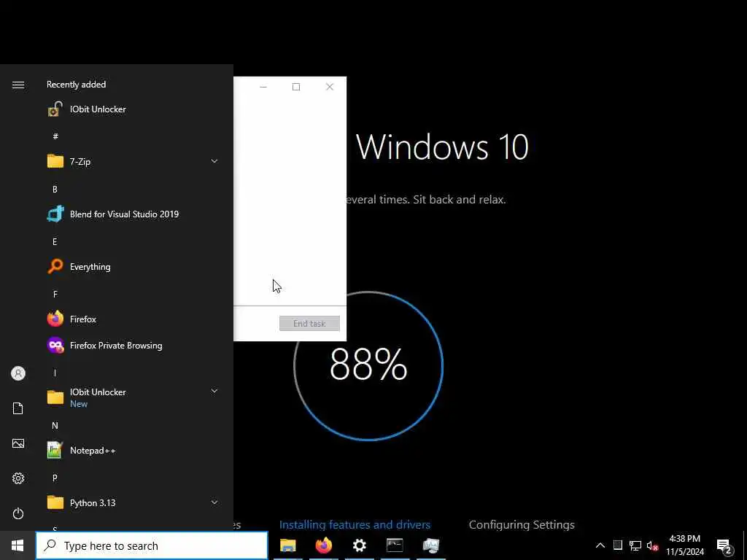The image size is (747, 560).
Task: Open Pictures from Start sidebar
Action: click(x=18, y=443)
